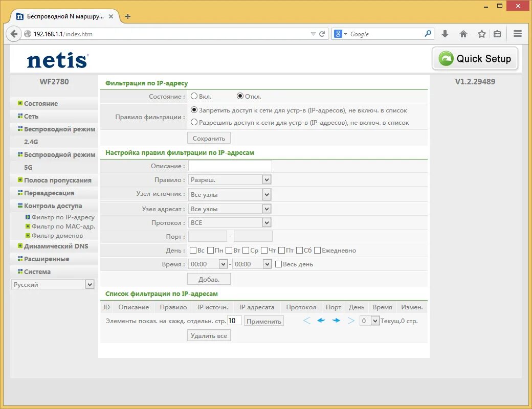Viewport: 532px width, 409px height.
Task: Open the Расширенные menu
Action: (x=47, y=259)
